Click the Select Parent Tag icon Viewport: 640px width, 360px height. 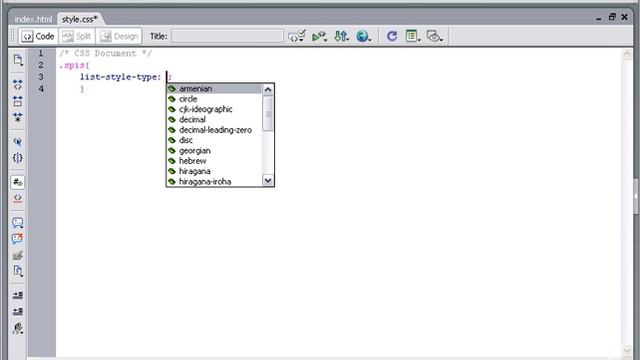18,142
